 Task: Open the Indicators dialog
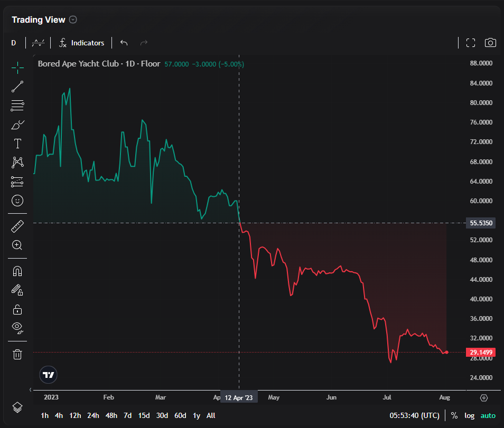(x=82, y=43)
